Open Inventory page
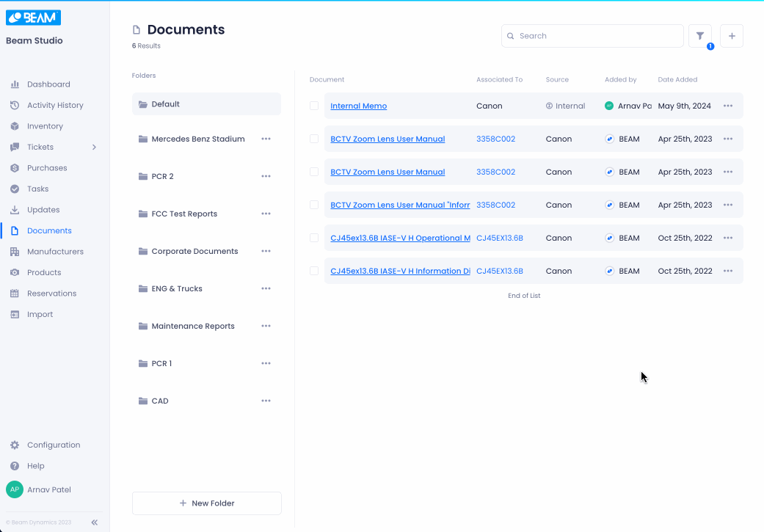Screen dimensions: 764x532 coord(45,126)
